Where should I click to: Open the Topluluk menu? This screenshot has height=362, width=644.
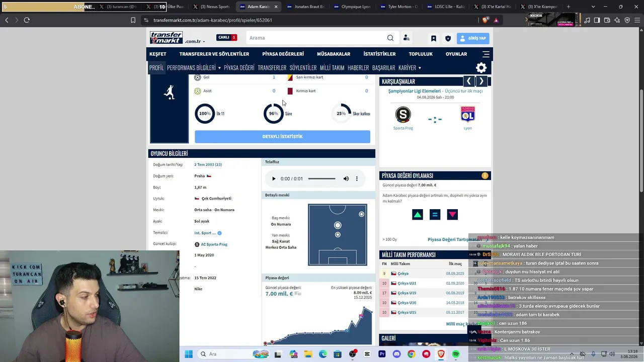[x=421, y=54]
